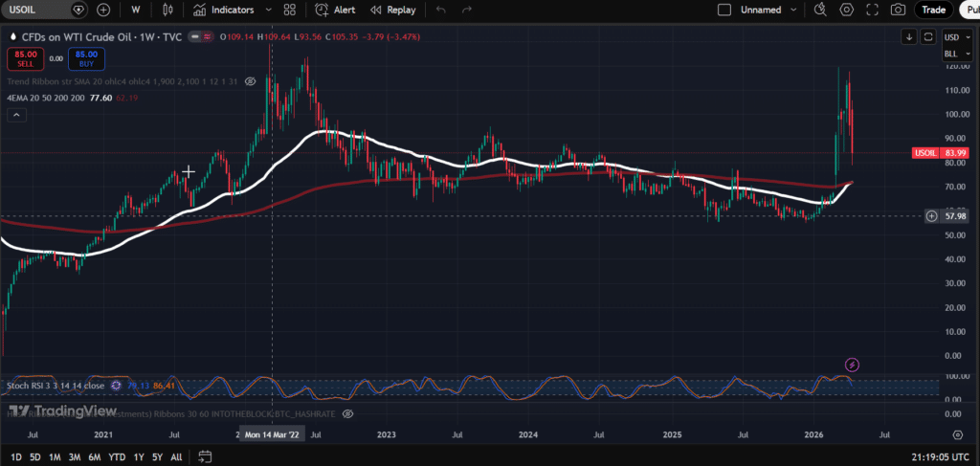Toggle the auto-scale button above price axis
This screenshot has height=466, width=980.
[927, 36]
